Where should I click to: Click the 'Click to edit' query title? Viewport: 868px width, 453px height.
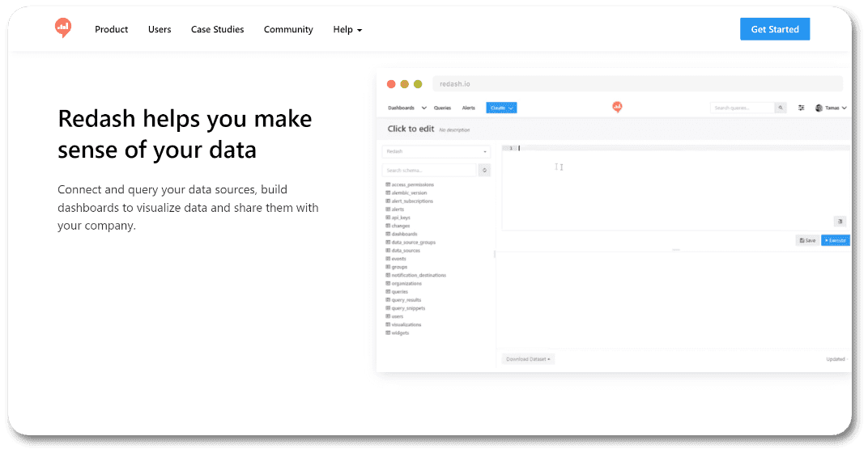pos(411,129)
